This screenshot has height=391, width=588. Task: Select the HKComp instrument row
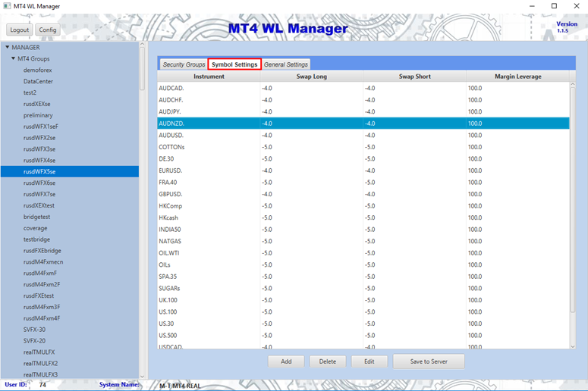[x=363, y=206]
